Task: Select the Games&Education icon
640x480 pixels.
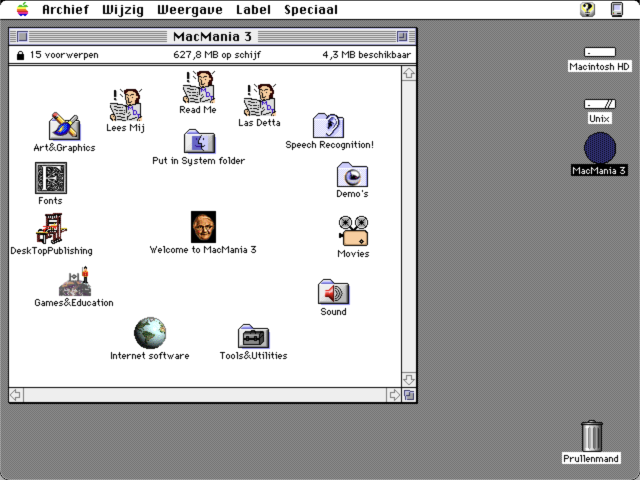Action: point(74,281)
